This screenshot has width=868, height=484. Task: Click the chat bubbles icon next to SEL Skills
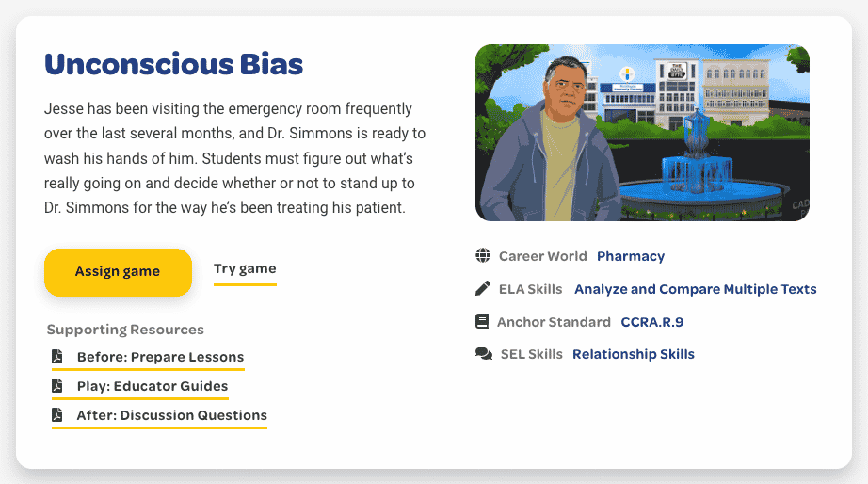484,353
